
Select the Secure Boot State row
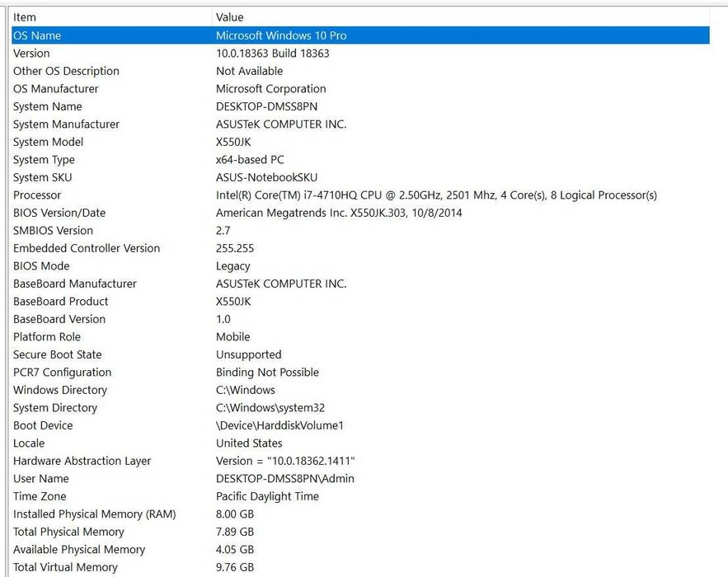click(360, 354)
